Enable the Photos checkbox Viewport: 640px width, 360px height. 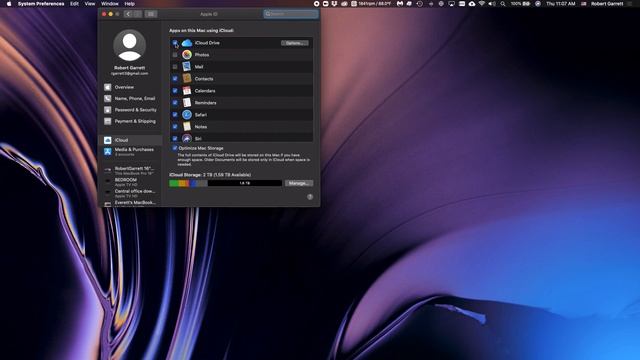coord(175,55)
